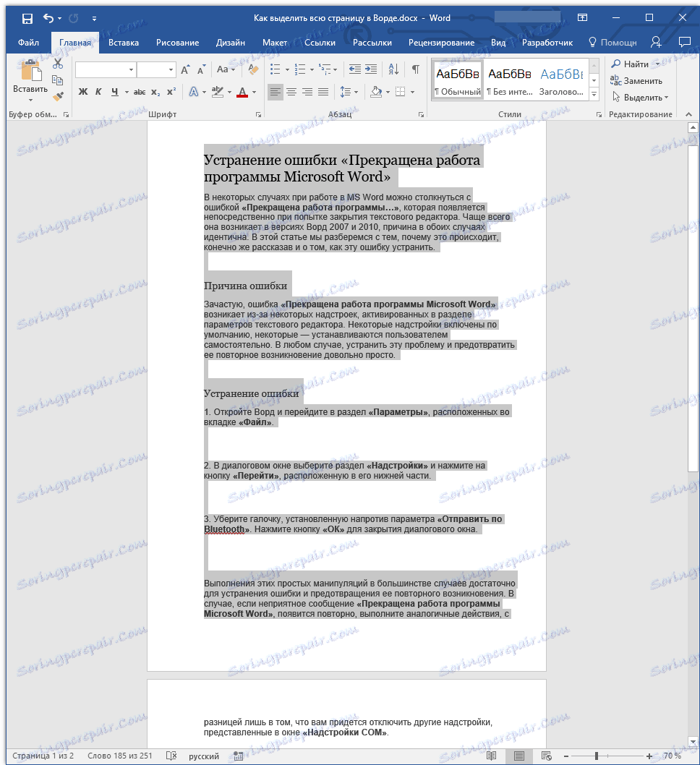Open the Макет tab
This screenshot has height=765, width=700.
click(275, 43)
